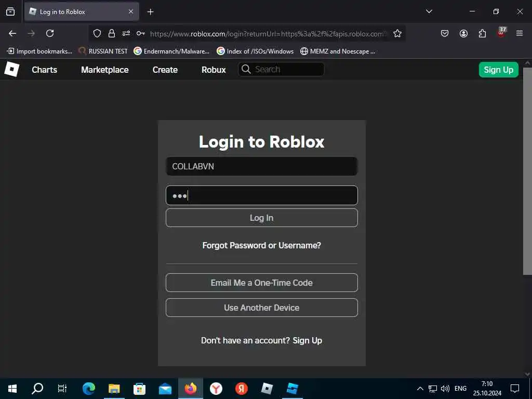
Task: Open Windows taskbar search magnifier
Action: pos(37,389)
